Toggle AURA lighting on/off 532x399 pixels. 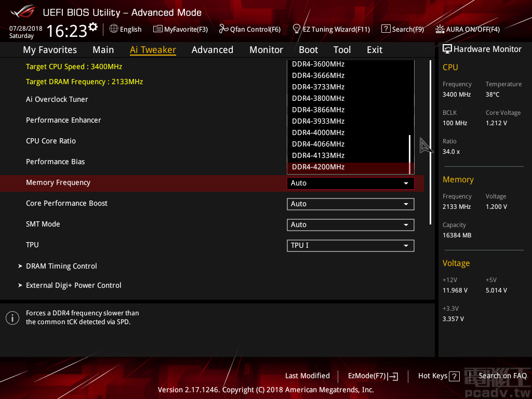tap(440, 29)
